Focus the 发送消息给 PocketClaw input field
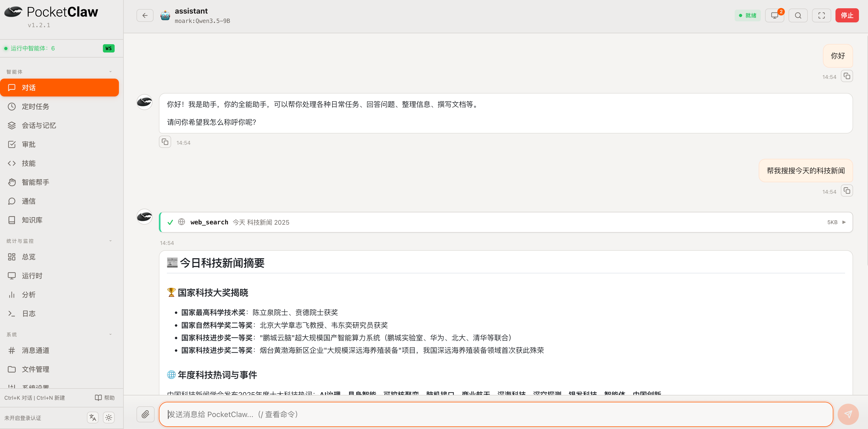The height and width of the screenshot is (429, 868). pos(496,414)
